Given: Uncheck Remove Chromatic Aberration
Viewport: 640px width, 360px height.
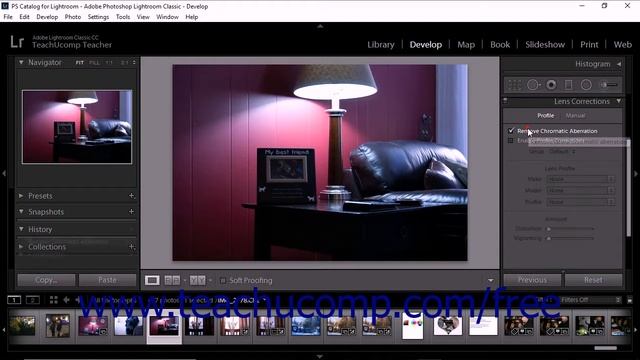Looking at the screenshot, I should [x=511, y=131].
